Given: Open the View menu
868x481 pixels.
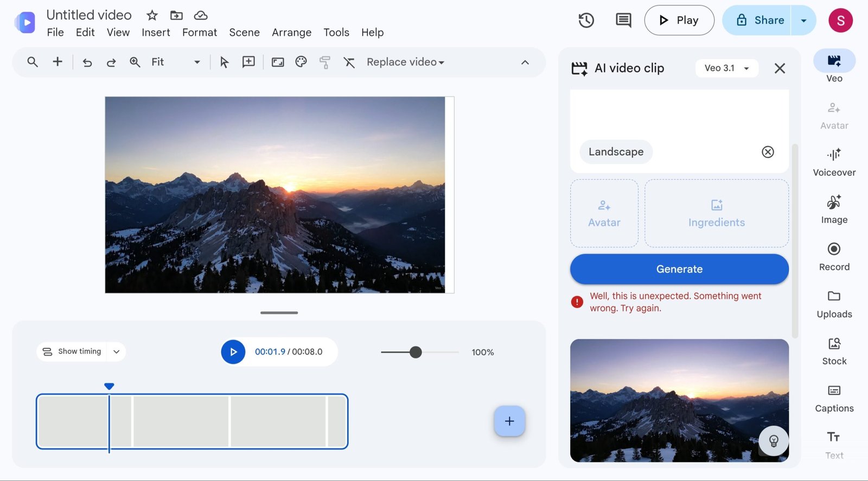Looking at the screenshot, I should 118,33.
